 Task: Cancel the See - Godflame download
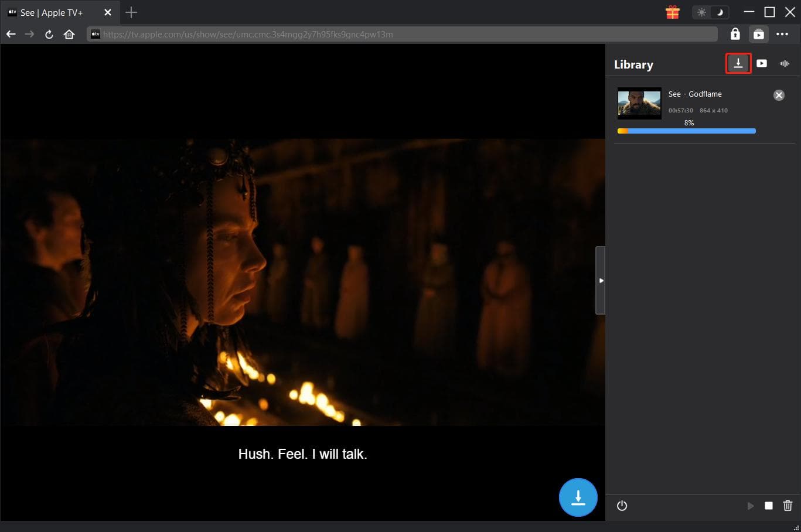pyautogui.click(x=779, y=95)
